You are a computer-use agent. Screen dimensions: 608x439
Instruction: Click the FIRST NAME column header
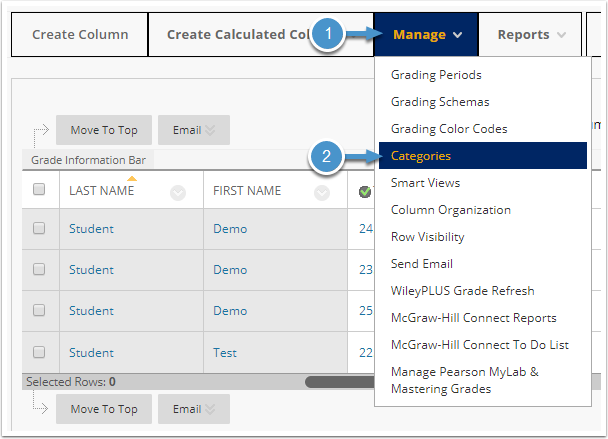(x=247, y=191)
